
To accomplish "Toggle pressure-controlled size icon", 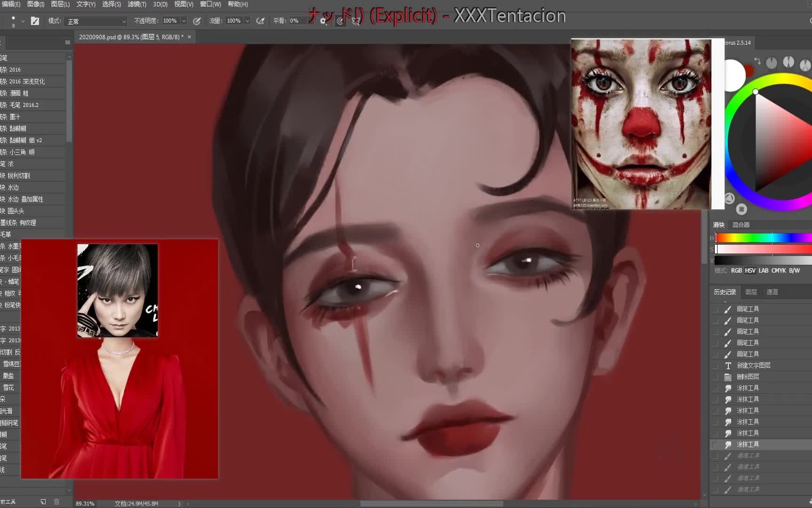I will coord(340,21).
